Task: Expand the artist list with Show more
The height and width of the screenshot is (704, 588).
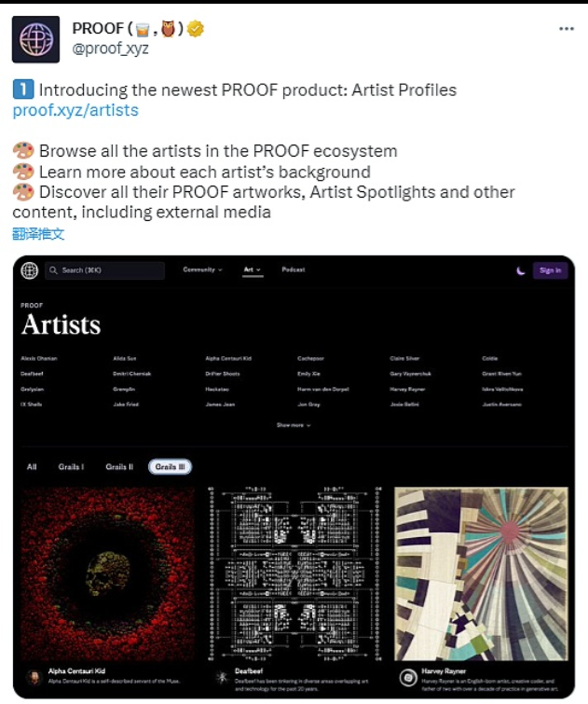Action: 294,425
